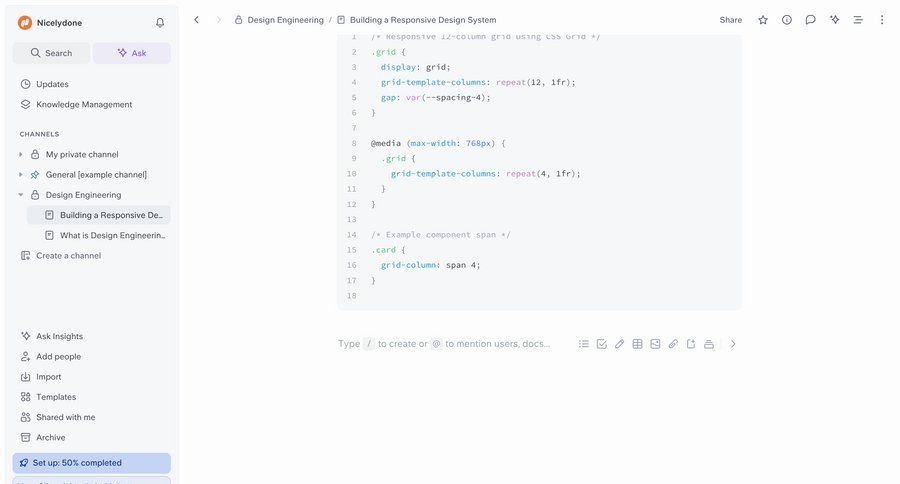
Task: Insert a bulleted list in editor toolbar
Action: [x=584, y=344]
